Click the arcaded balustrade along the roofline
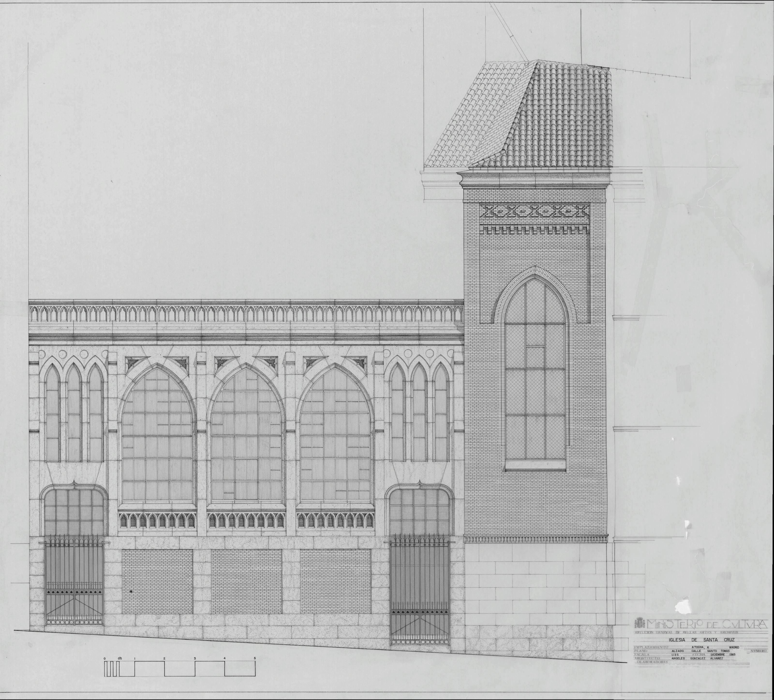Image resolution: width=774 pixels, height=700 pixels. [246, 315]
